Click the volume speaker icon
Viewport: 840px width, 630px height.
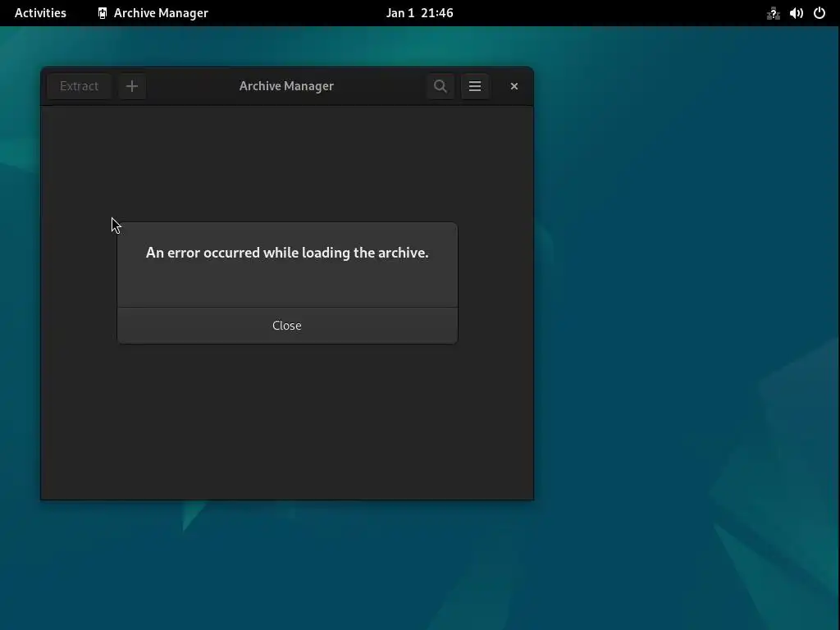click(797, 13)
